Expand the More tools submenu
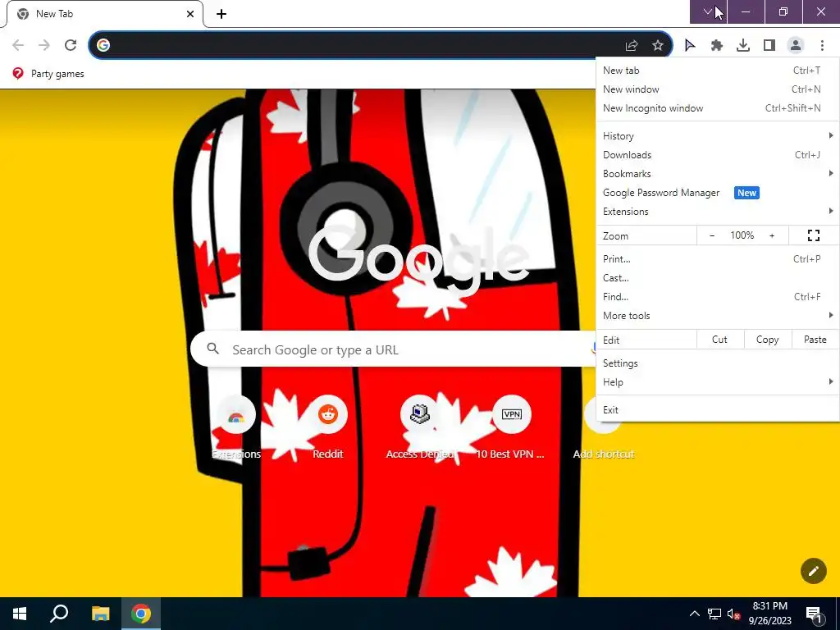This screenshot has width=840, height=630. click(717, 316)
